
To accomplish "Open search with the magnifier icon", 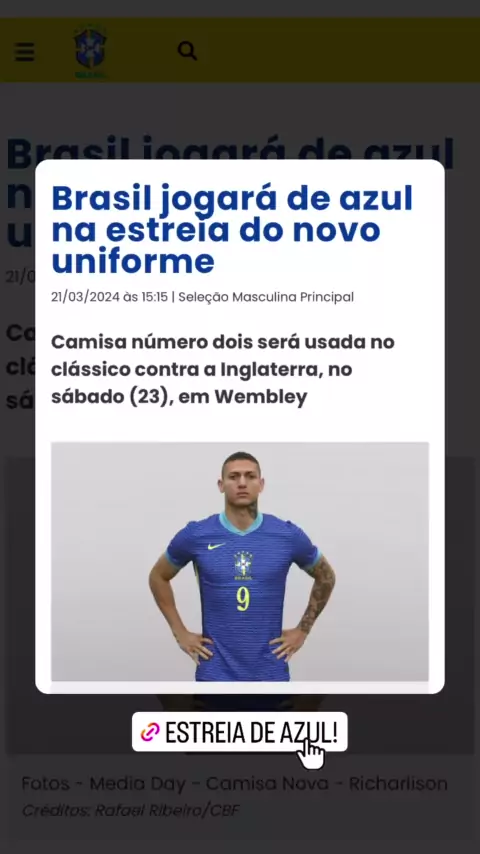I will 187,51.
